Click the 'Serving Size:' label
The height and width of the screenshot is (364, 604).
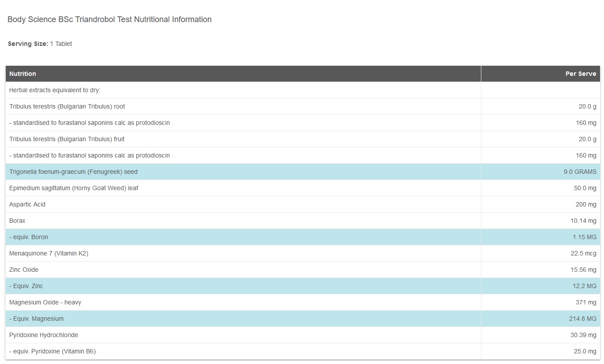(28, 44)
